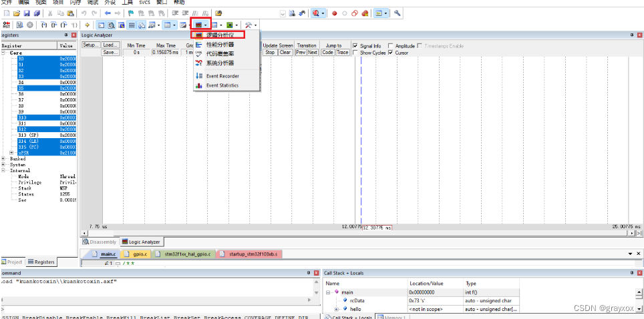Toggle the Registers Window icon

pyautogui.click(x=132, y=25)
